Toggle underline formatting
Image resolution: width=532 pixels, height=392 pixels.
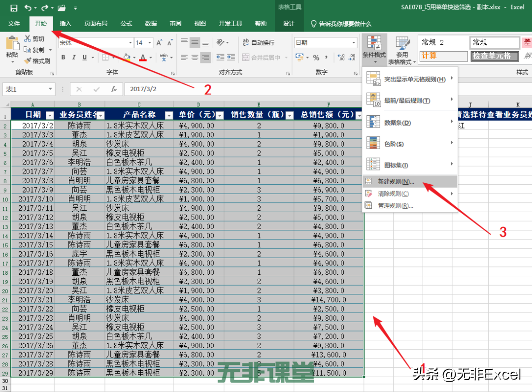(x=85, y=57)
